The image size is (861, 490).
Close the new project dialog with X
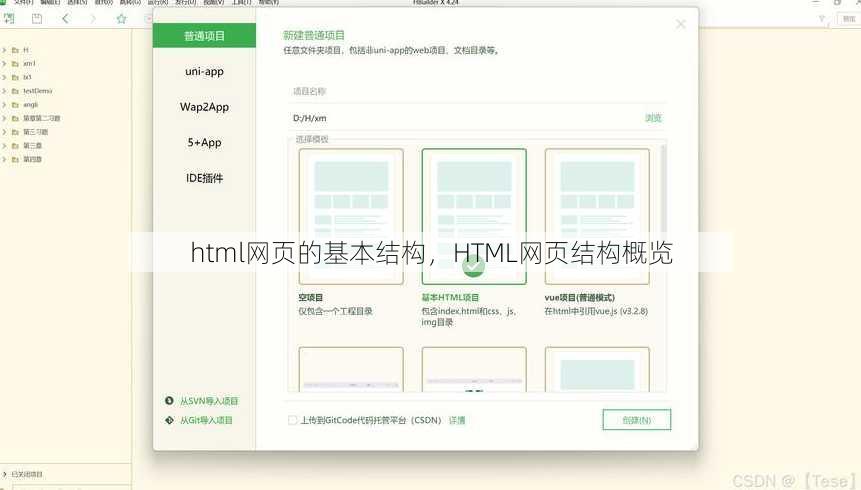tap(681, 24)
